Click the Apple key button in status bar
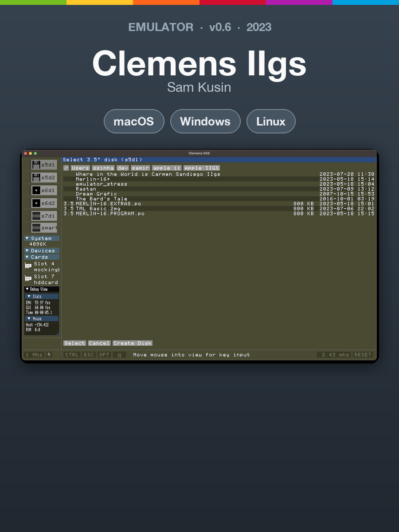The height and width of the screenshot is (532, 399). 119,355
